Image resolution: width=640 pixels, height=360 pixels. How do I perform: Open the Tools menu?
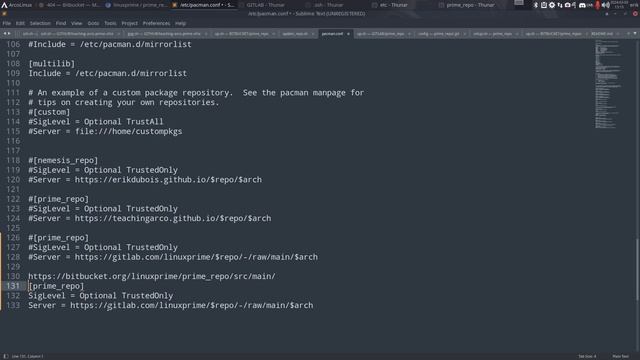[110, 23]
